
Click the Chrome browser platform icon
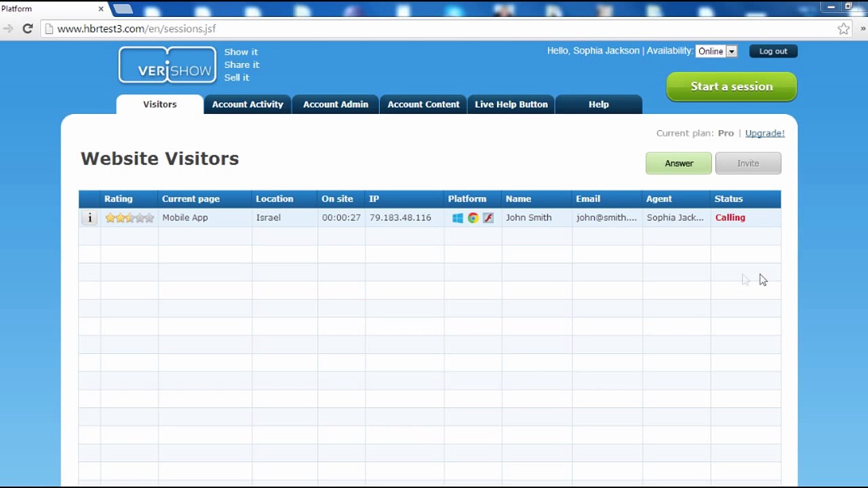click(473, 218)
